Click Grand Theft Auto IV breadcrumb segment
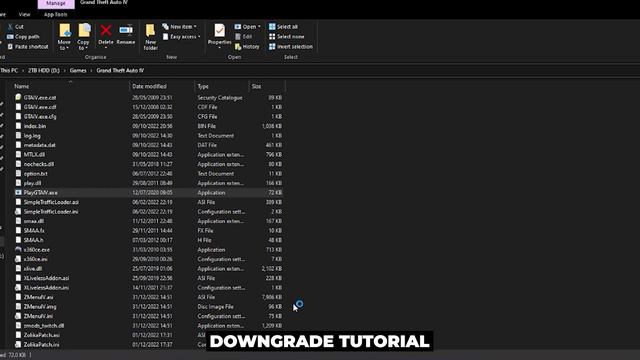The width and height of the screenshot is (640, 360). point(120,71)
